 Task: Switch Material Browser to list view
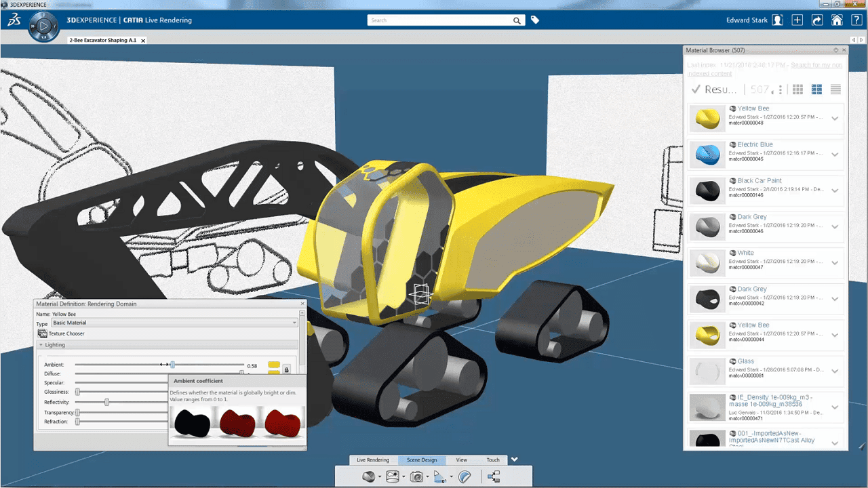(x=835, y=89)
